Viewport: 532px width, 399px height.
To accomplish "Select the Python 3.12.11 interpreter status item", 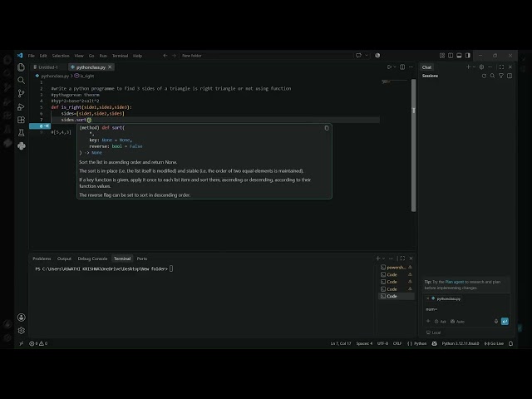I will [x=460, y=343].
